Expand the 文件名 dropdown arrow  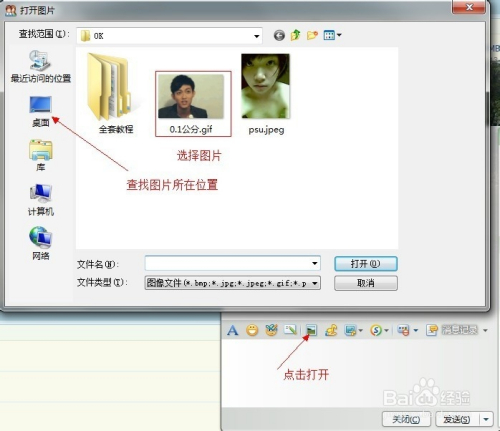[314, 264]
